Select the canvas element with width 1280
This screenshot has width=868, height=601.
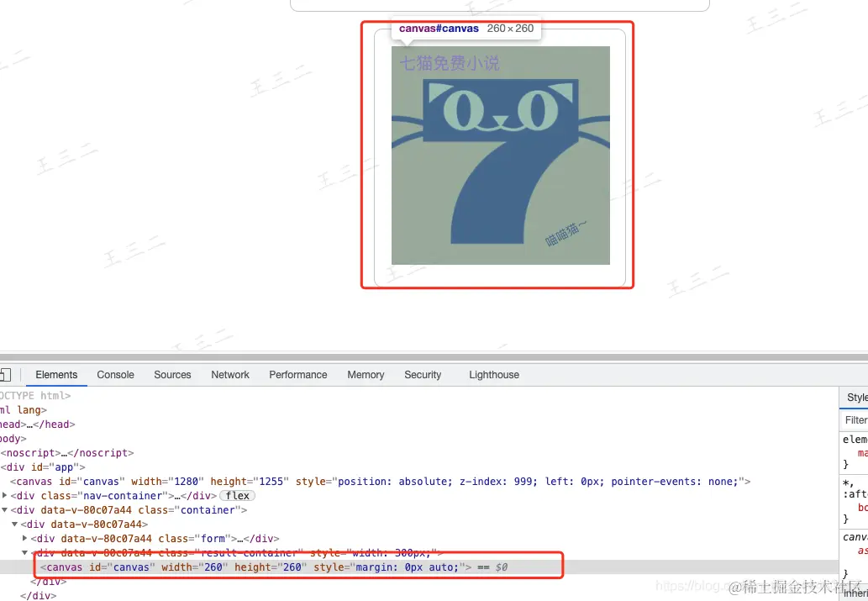tap(381, 482)
